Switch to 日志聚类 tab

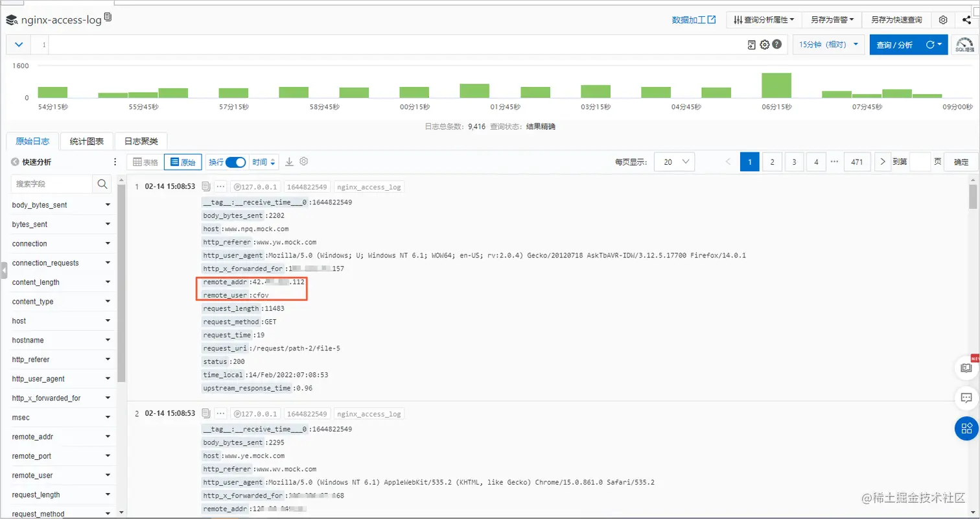click(141, 141)
